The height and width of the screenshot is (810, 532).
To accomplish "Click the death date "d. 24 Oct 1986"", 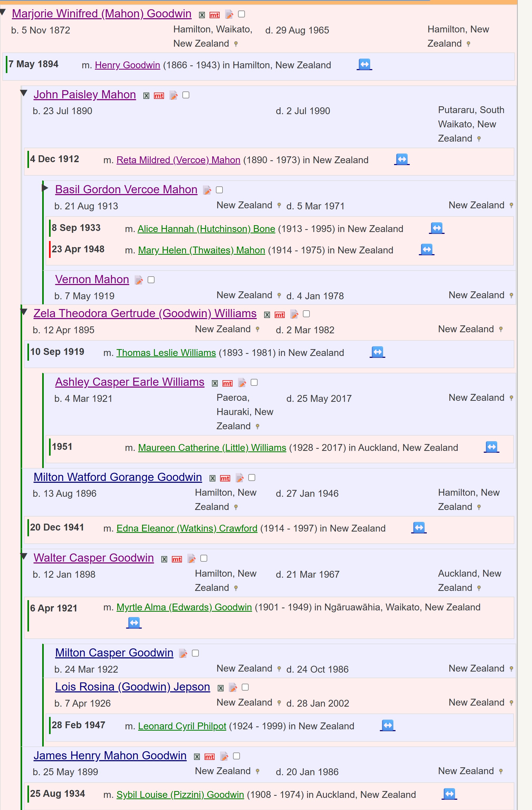I will click(317, 669).
